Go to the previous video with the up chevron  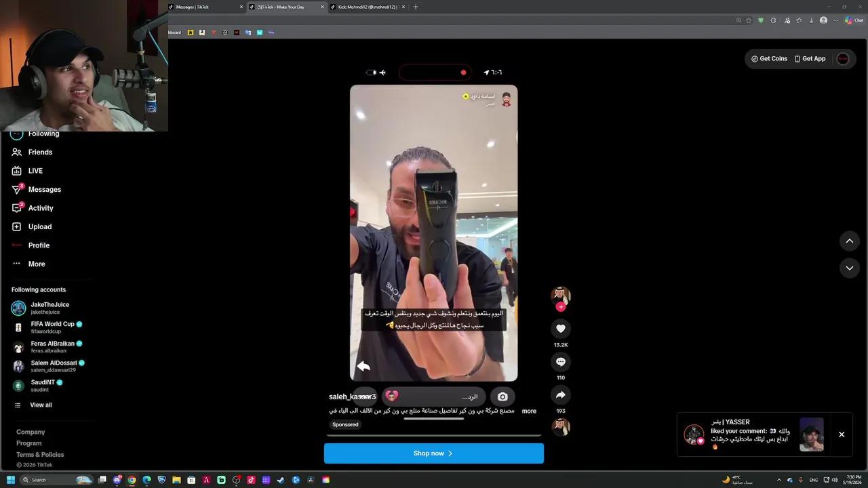tap(849, 241)
